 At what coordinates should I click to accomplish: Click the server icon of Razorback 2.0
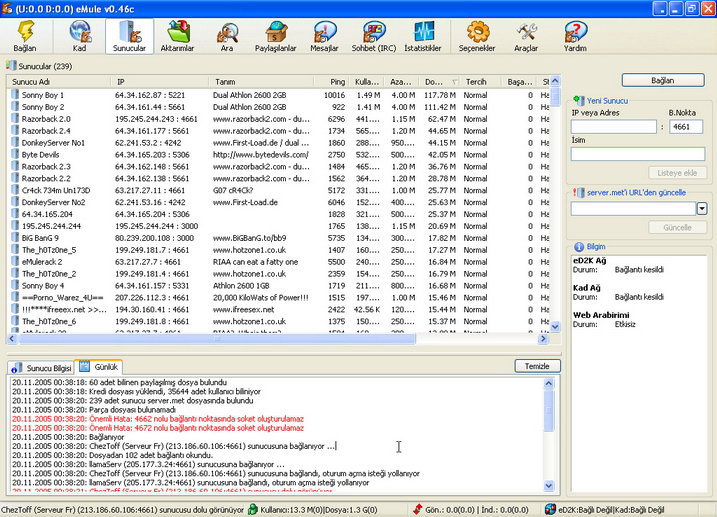point(15,118)
